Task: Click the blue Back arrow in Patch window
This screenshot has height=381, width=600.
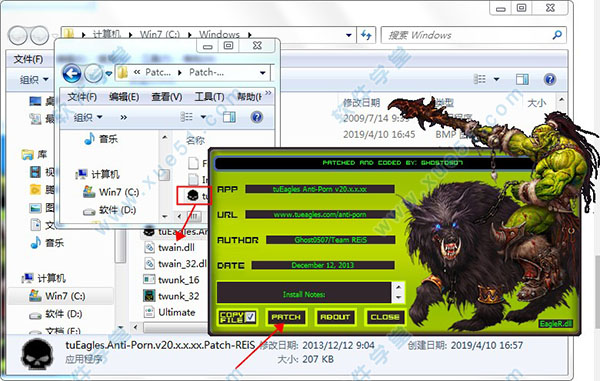Action: (x=72, y=73)
